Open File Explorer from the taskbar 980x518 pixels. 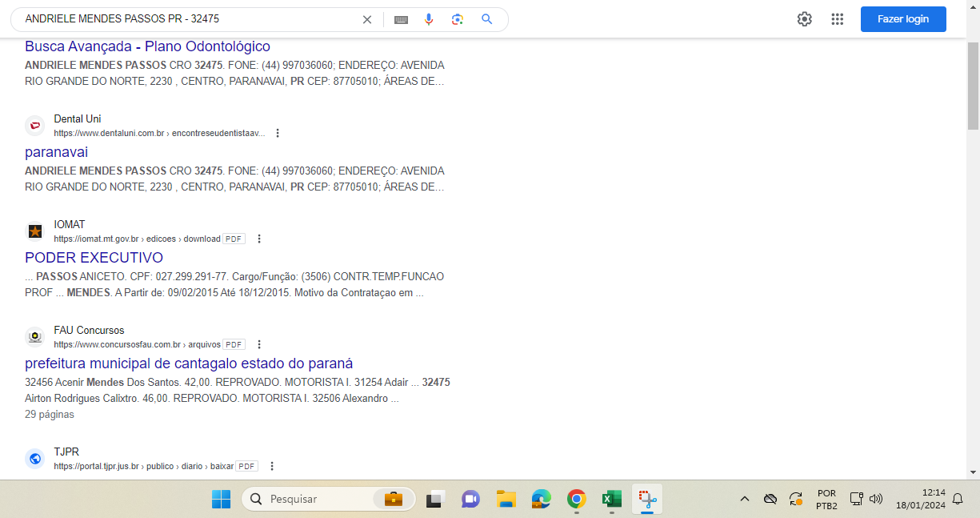click(506, 499)
